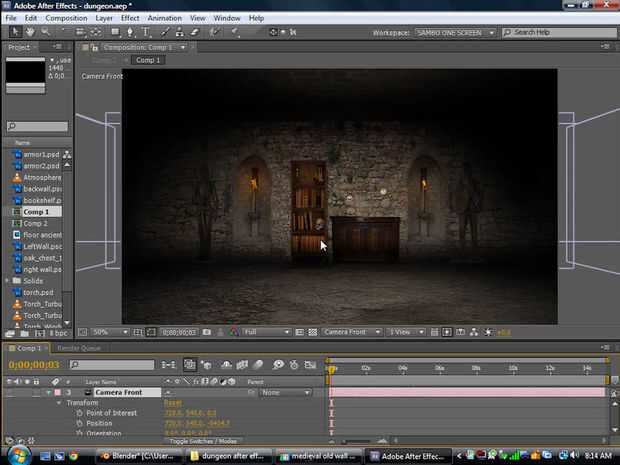This screenshot has height=465, width=620.
Task: Switch to the Render Queue tab
Action: click(x=77, y=348)
